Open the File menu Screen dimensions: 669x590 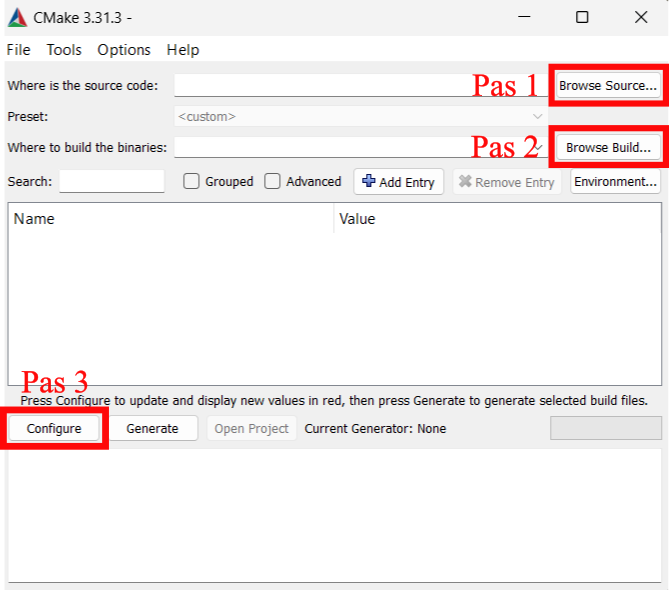coord(18,50)
